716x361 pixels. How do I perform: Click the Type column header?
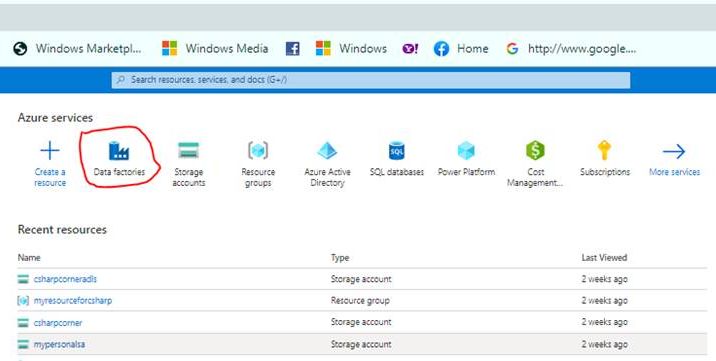click(x=340, y=258)
